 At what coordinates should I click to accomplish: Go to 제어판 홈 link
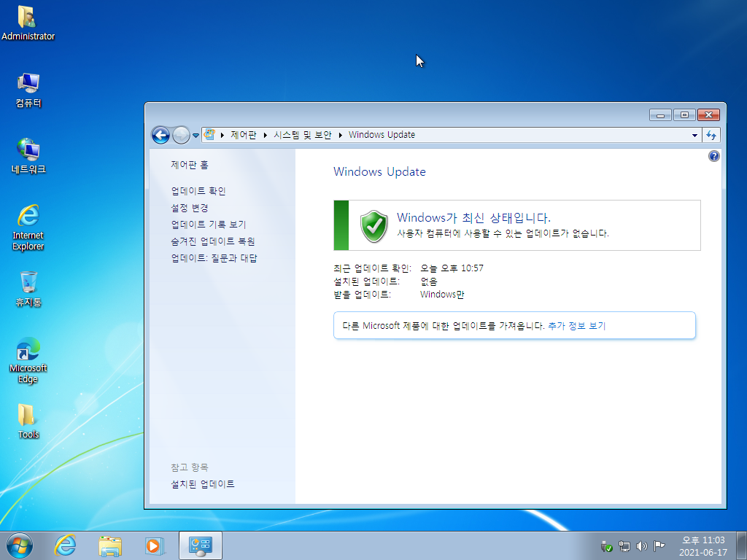coord(190,165)
